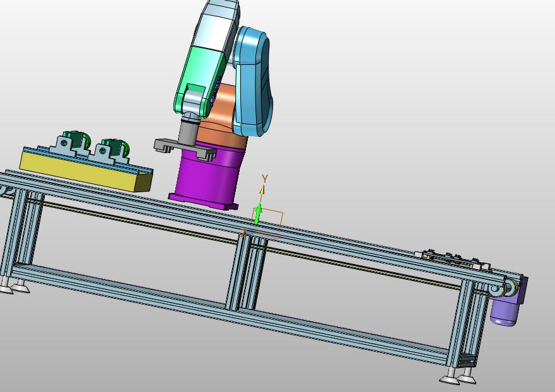Select the light blue robot arm link
555x392 pixels.
(x=253, y=81)
